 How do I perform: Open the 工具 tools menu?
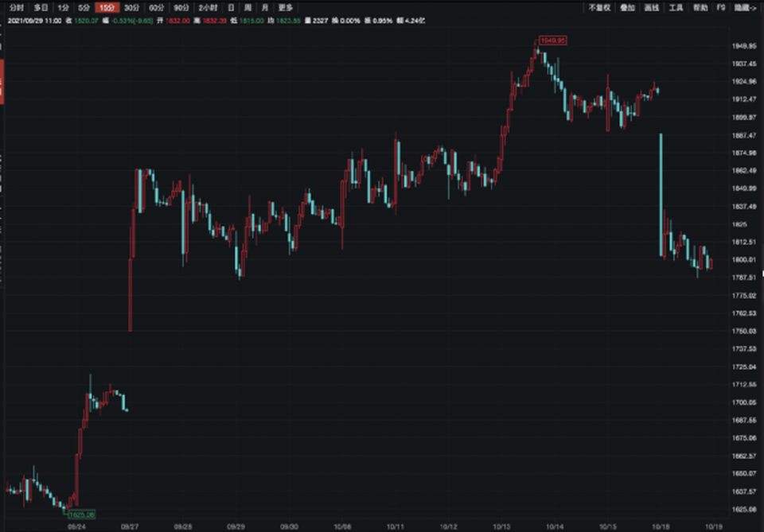[x=676, y=8]
